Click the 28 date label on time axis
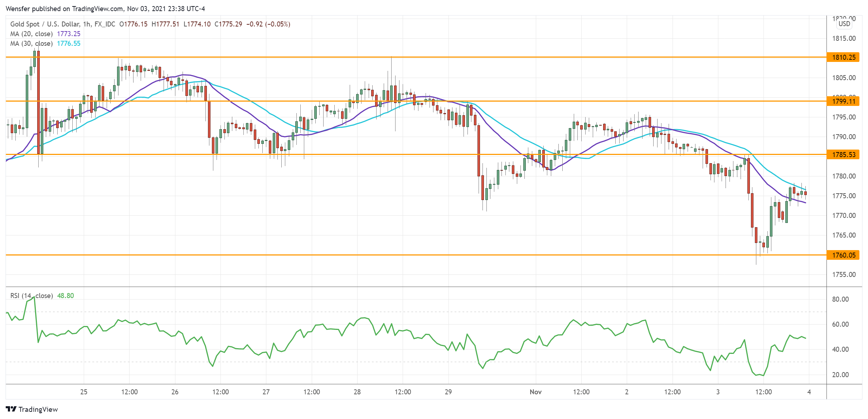Image resolution: width=868 pixels, height=419 pixels. tap(357, 392)
